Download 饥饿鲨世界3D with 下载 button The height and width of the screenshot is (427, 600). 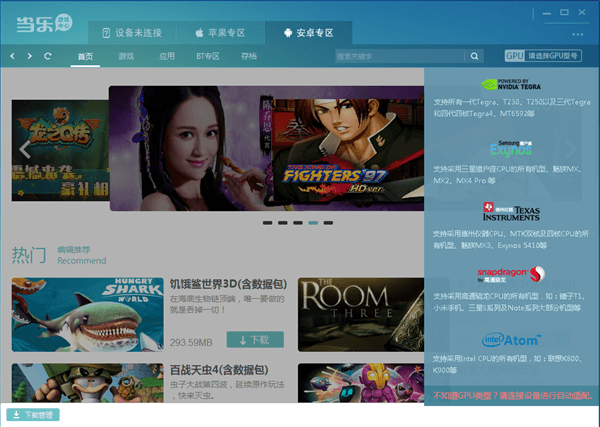(254, 340)
